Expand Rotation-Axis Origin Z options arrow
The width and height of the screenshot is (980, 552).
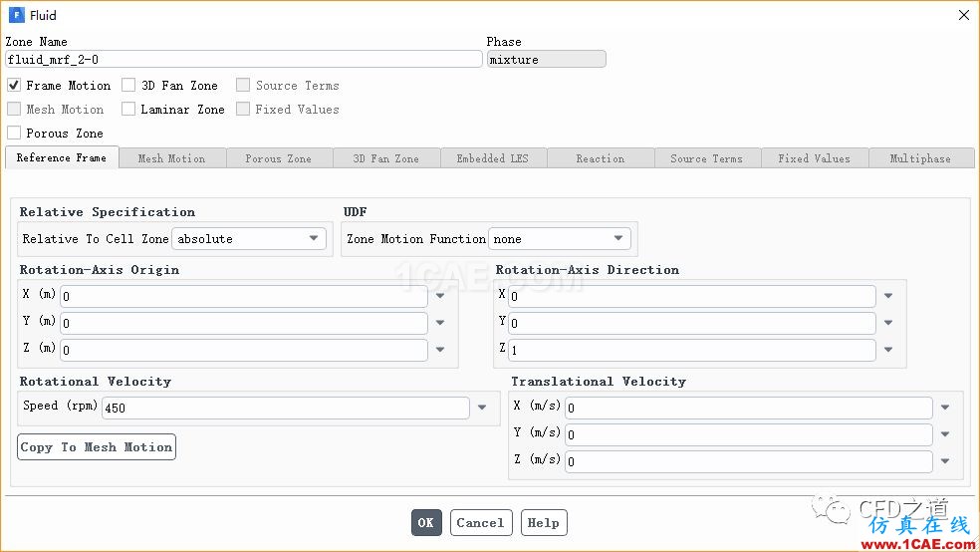click(440, 350)
